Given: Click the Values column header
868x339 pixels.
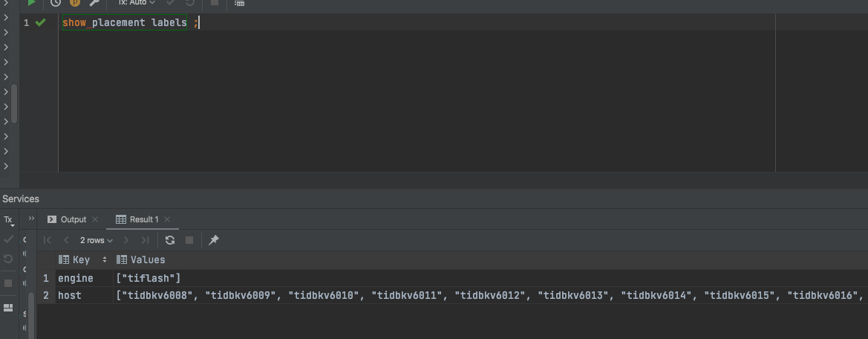Looking at the screenshot, I should point(147,259).
